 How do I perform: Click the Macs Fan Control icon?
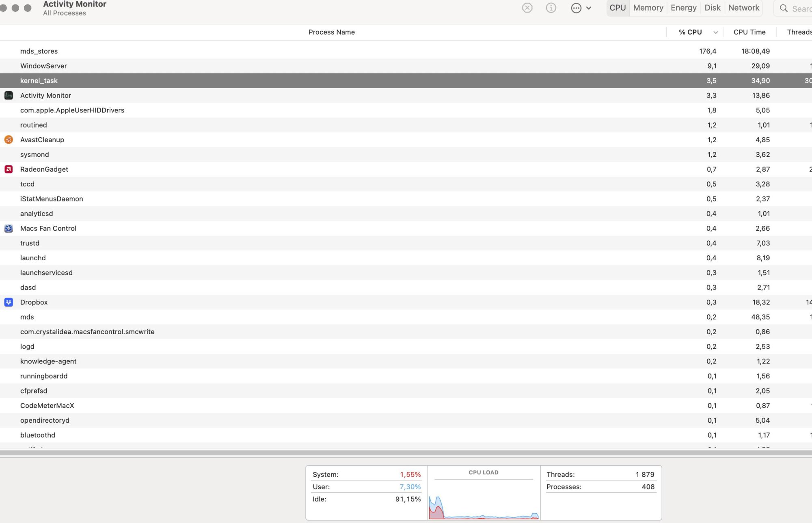[x=9, y=228]
